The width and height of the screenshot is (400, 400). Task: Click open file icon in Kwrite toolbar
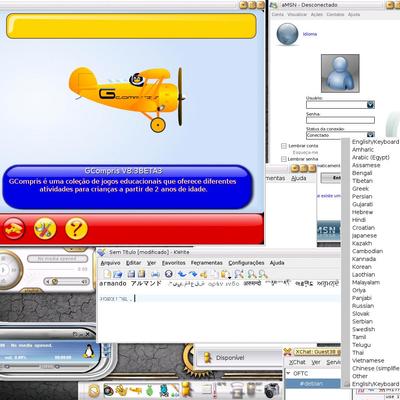117,274
